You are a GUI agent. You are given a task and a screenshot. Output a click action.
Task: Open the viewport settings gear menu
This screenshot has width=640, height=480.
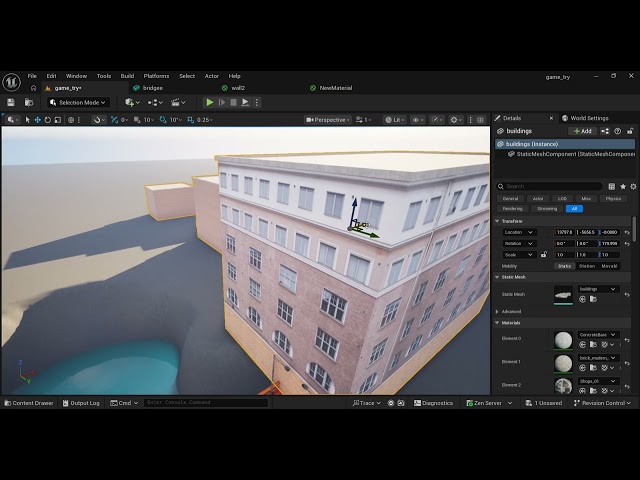tap(456, 120)
